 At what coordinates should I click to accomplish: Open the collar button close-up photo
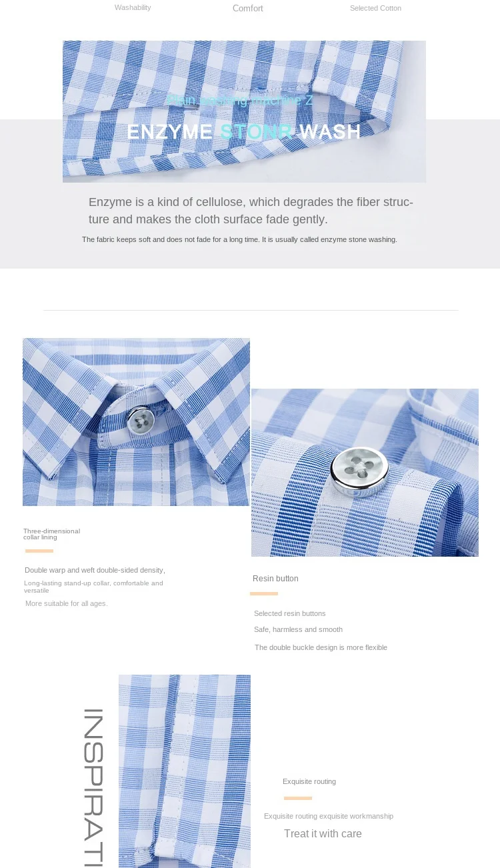click(x=136, y=422)
